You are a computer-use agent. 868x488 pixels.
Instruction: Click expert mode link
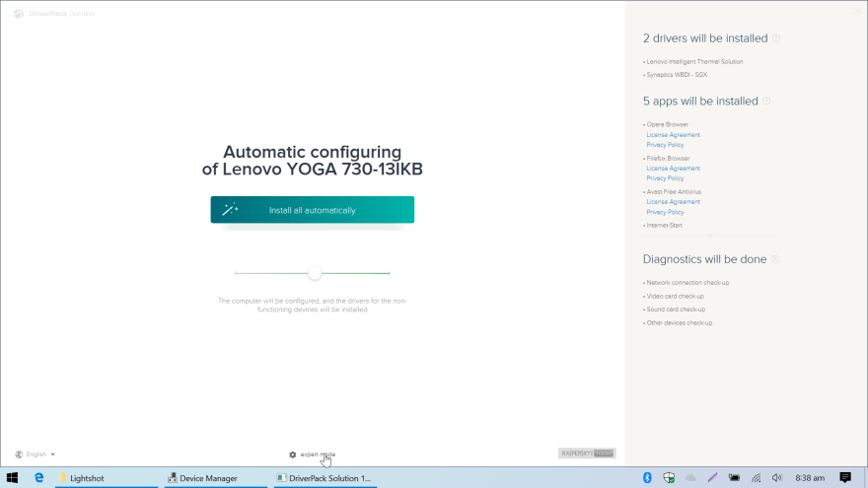click(x=318, y=454)
